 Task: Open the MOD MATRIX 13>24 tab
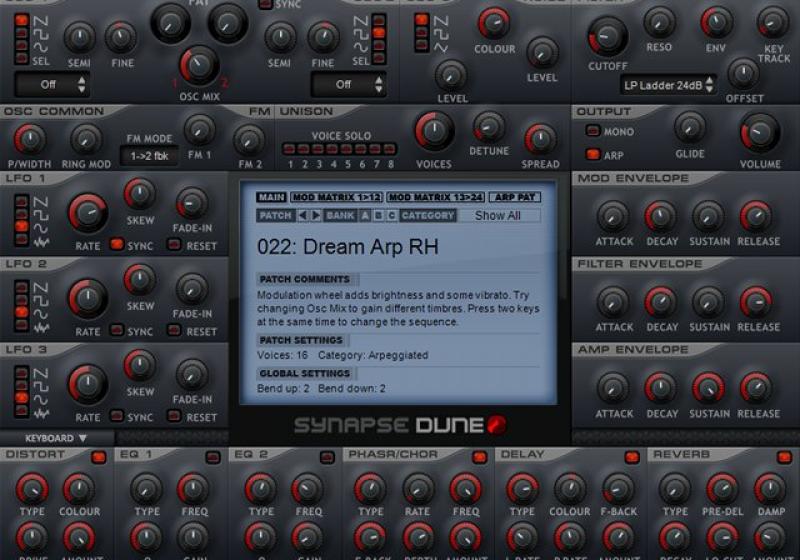click(x=436, y=197)
